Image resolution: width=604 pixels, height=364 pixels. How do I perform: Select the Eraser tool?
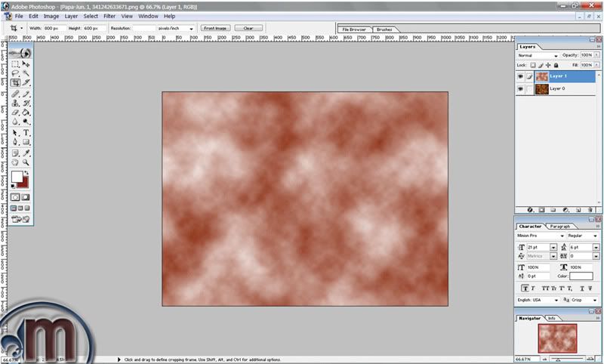click(x=15, y=113)
